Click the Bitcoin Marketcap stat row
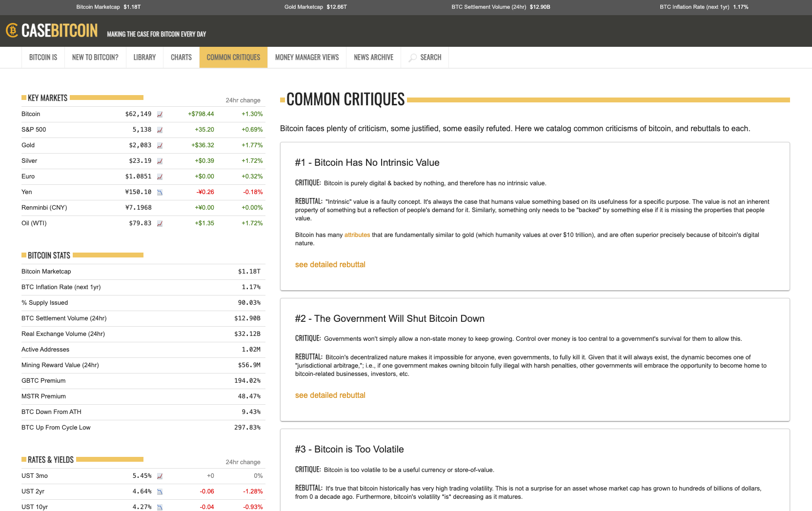This screenshot has width=812, height=511. click(x=143, y=272)
